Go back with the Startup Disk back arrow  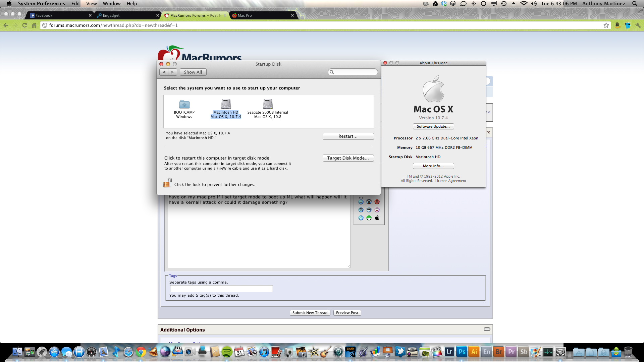click(164, 72)
